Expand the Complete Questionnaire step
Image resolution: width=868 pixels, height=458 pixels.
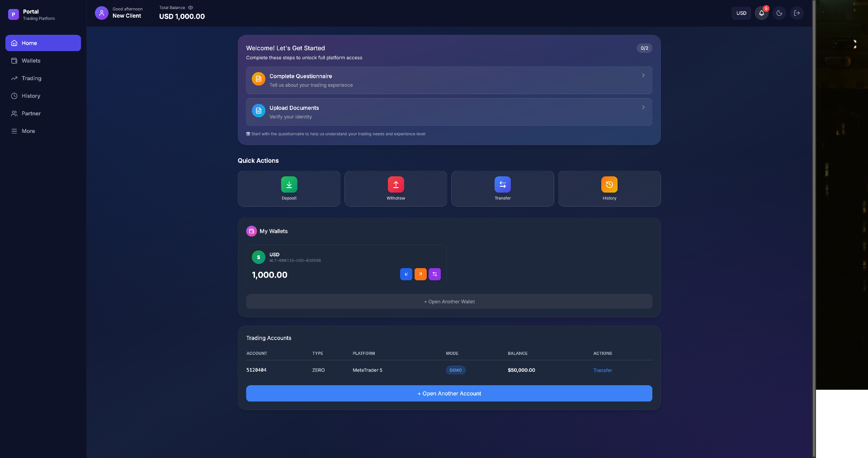pyautogui.click(x=448, y=80)
